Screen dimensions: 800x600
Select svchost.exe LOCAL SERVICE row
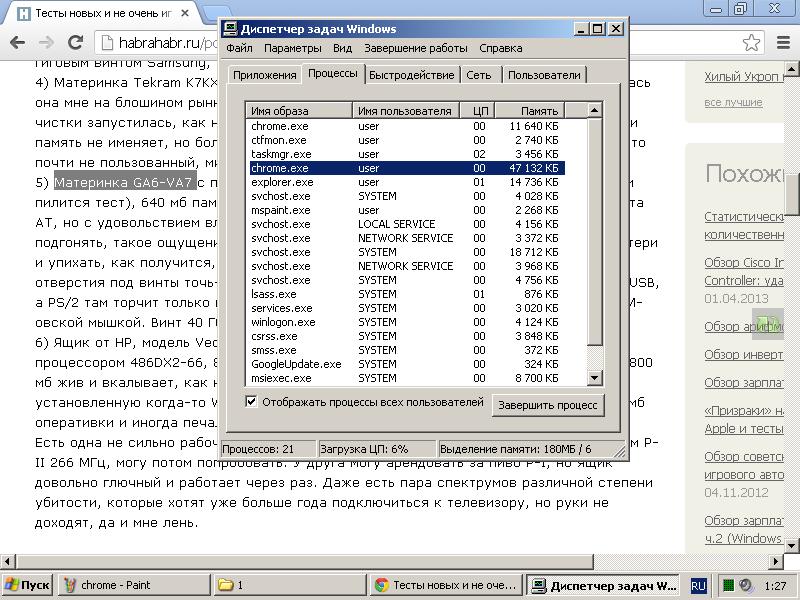(407, 224)
